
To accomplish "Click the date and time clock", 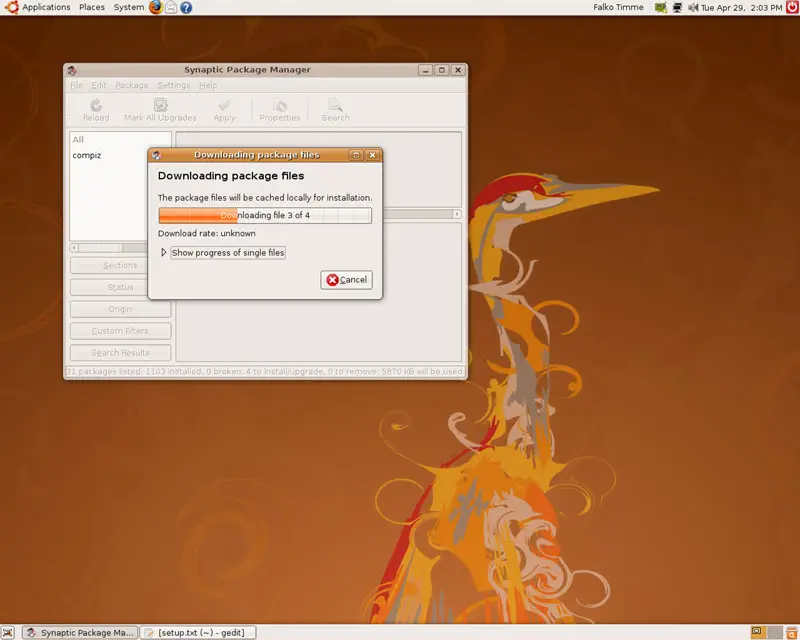I will pyautogui.click(x=741, y=8).
